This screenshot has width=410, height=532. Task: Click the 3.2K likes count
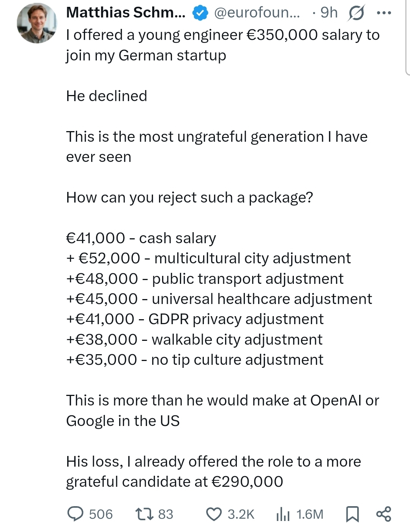coord(241,514)
